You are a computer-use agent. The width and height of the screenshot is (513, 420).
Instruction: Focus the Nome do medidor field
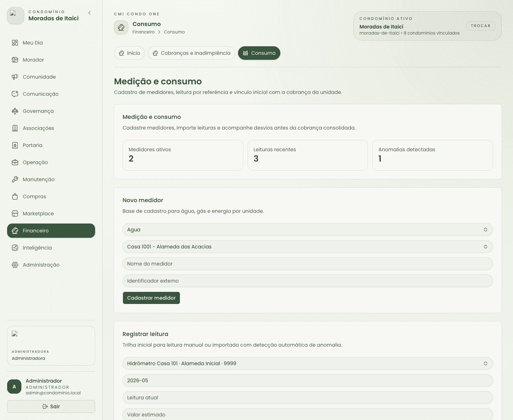(307, 264)
